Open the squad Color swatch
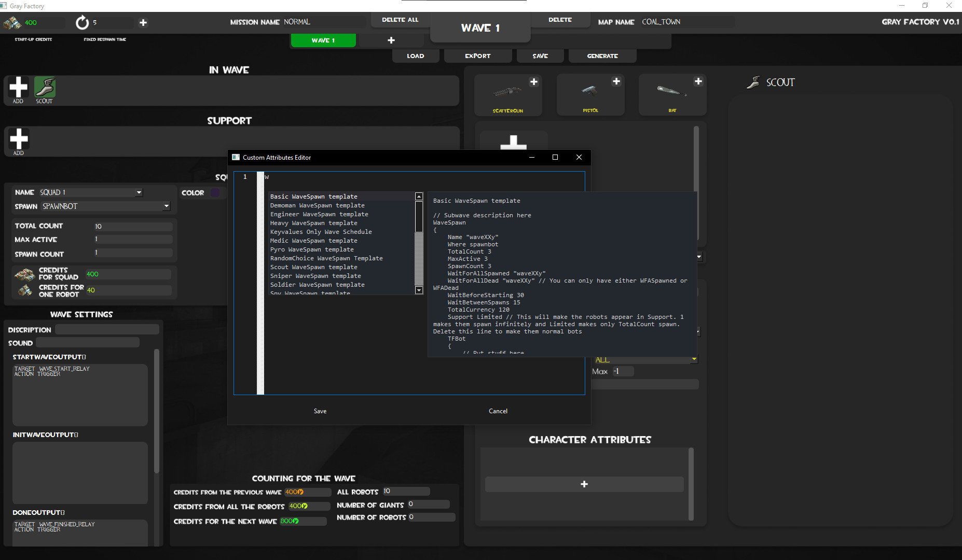The height and width of the screenshot is (560, 962). coord(215,193)
